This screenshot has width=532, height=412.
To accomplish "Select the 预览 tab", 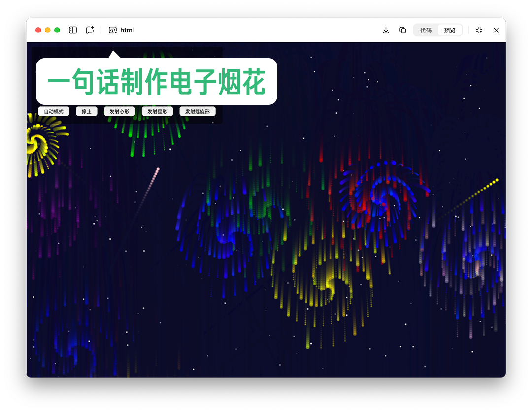I will (x=449, y=30).
